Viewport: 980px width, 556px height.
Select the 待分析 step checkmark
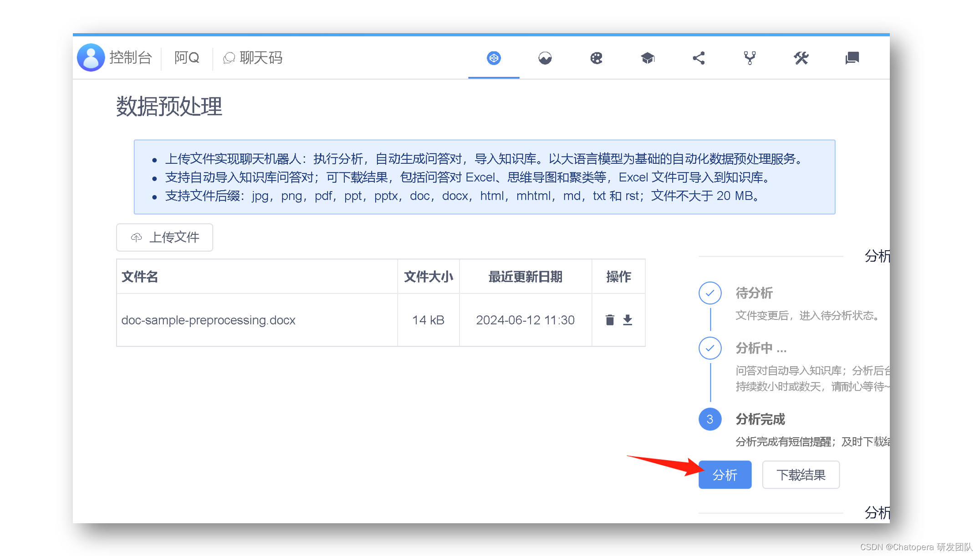(x=709, y=293)
